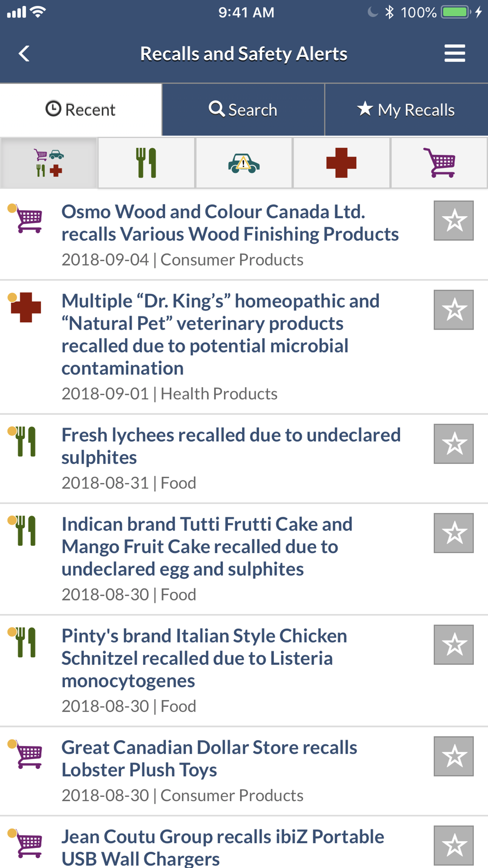Tap the back arrow in header
The image size is (488, 868).
coord(24,53)
